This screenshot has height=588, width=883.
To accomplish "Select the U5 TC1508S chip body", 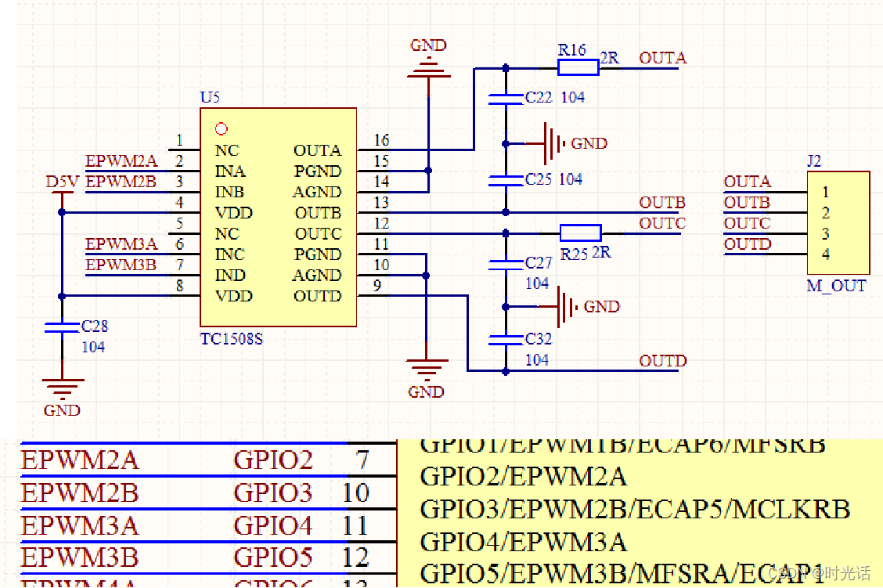I will pyautogui.click(x=278, y=217).
